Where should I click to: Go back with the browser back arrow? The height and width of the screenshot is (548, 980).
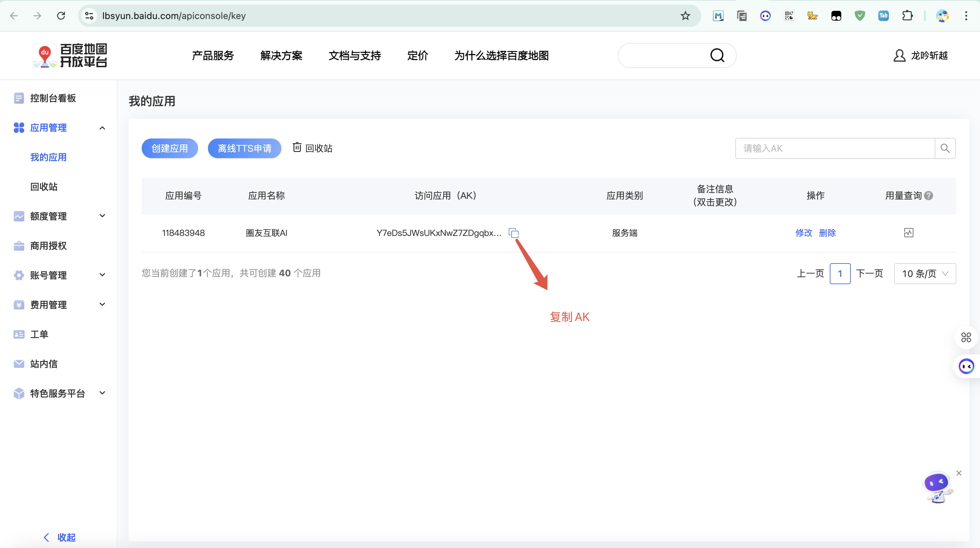14,16
